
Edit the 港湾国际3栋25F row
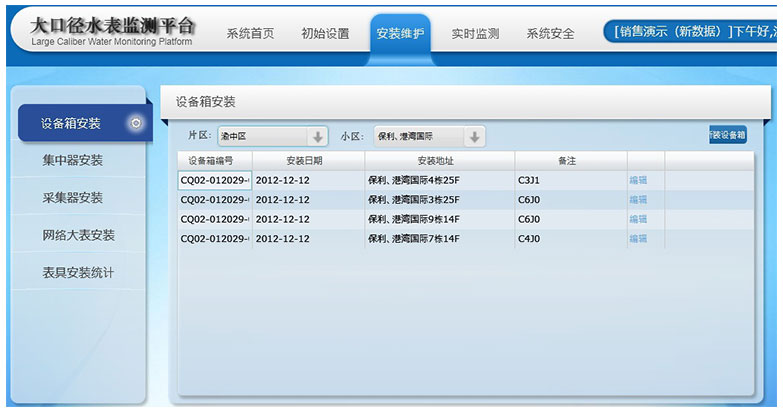(x=638, y=200)
